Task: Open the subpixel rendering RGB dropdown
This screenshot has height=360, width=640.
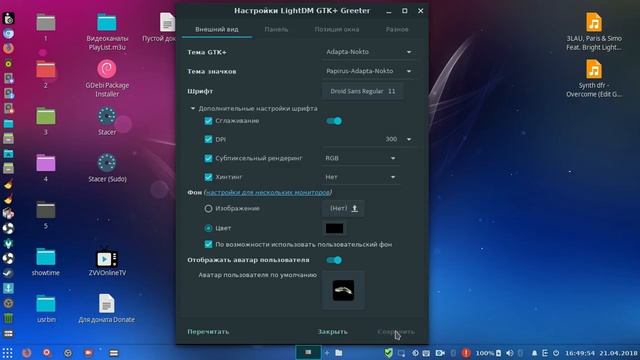Action: pyautogui.click(x=360, y=158)
